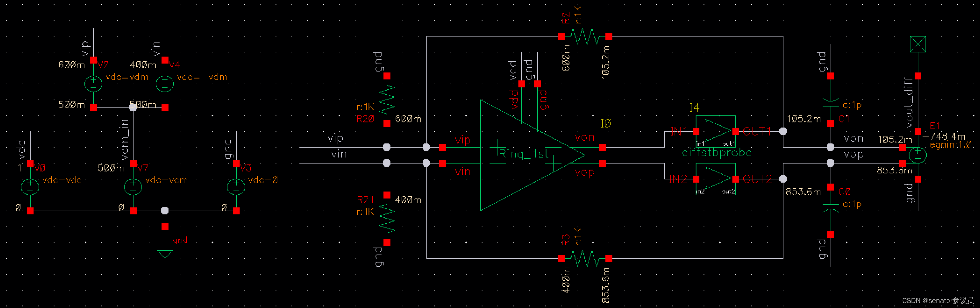Select the Ring_1st cell name text
980x308 pixels.
[x=524, y=154]
